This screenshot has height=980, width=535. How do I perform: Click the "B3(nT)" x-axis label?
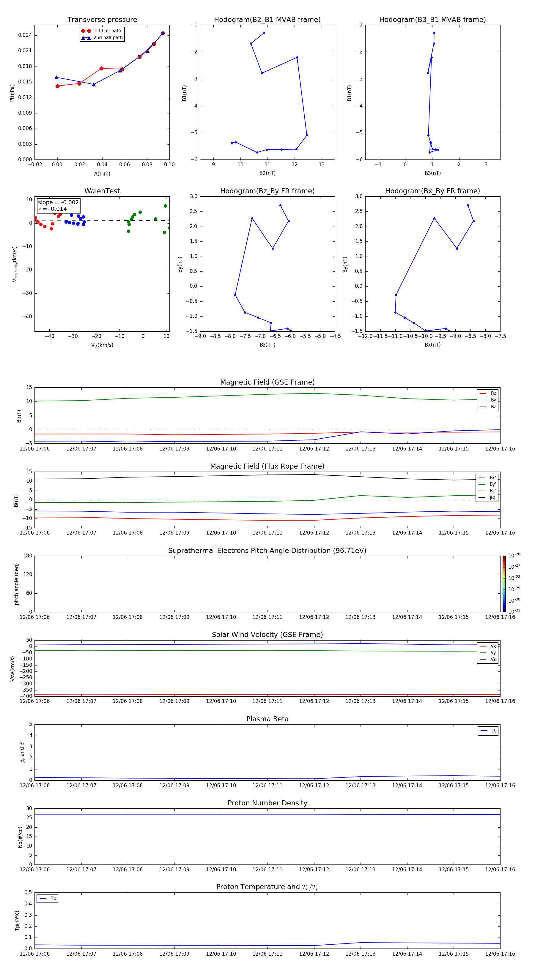432,173
